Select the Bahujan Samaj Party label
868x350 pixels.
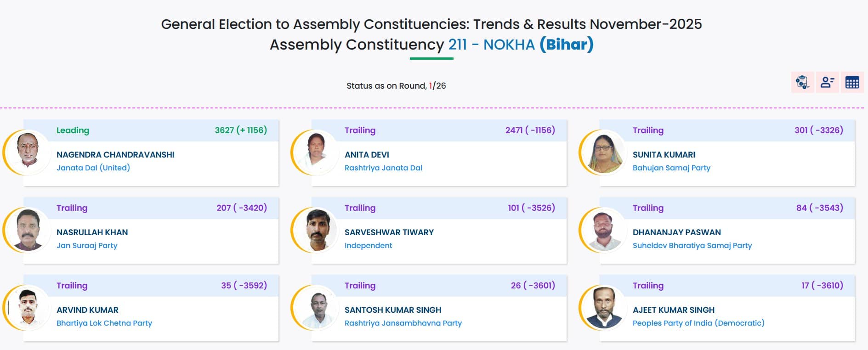(x=671, y=168)
